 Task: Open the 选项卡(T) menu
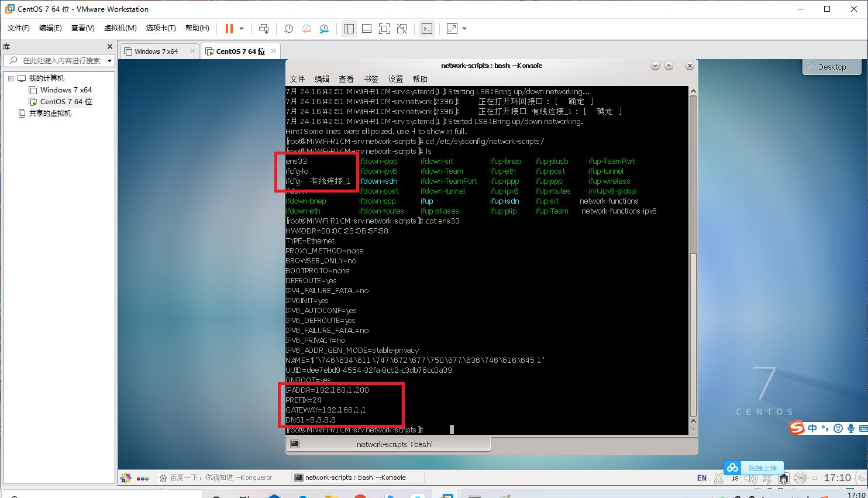pos(161,28)
